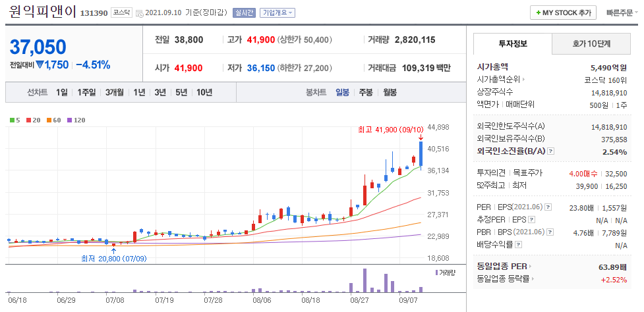Click the 52주최고 value 39,900
The image size is (644, 312).
point(587,186)
